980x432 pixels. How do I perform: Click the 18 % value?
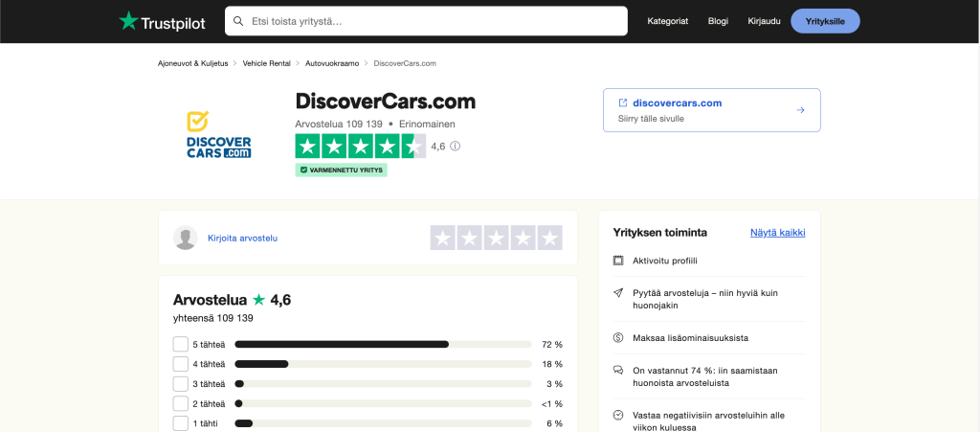[x=554, y=364]
